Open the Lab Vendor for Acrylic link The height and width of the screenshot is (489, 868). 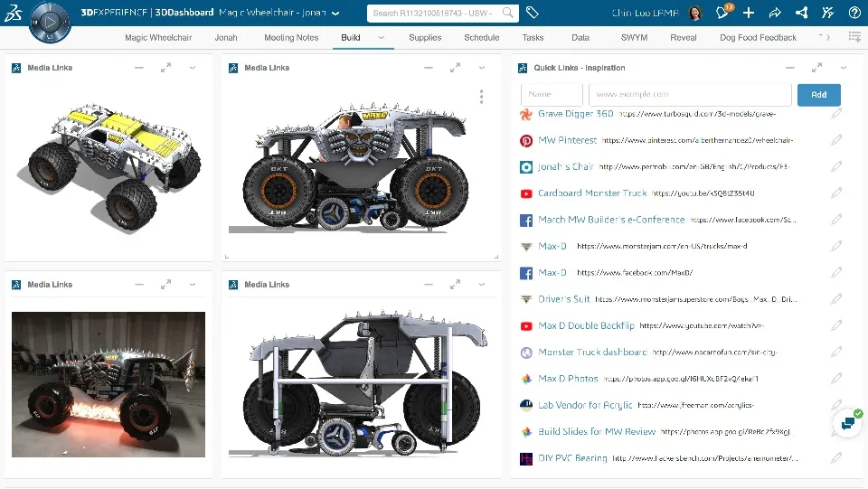[x=585, y=405]
